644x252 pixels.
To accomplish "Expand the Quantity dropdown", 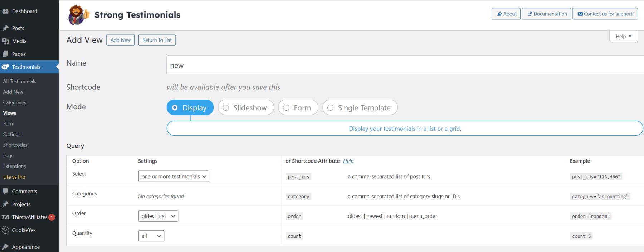I will pos(151,236).
